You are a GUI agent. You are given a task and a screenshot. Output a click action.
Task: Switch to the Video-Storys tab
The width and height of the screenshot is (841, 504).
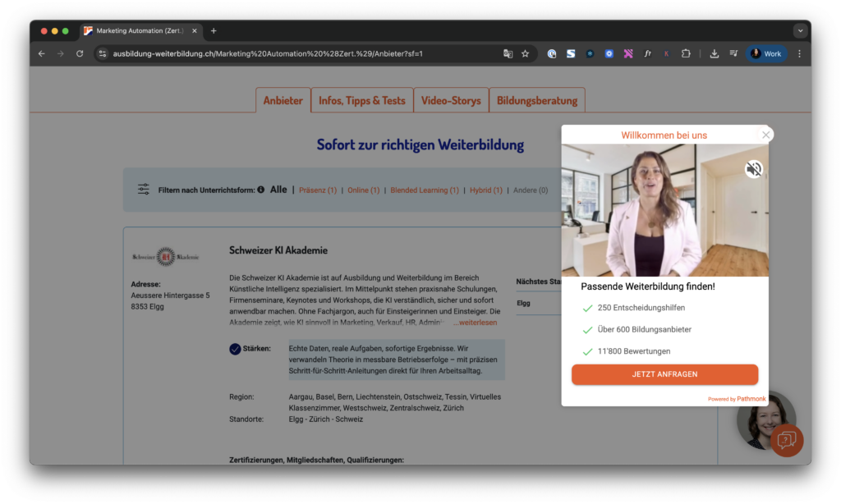coord(451,100)
